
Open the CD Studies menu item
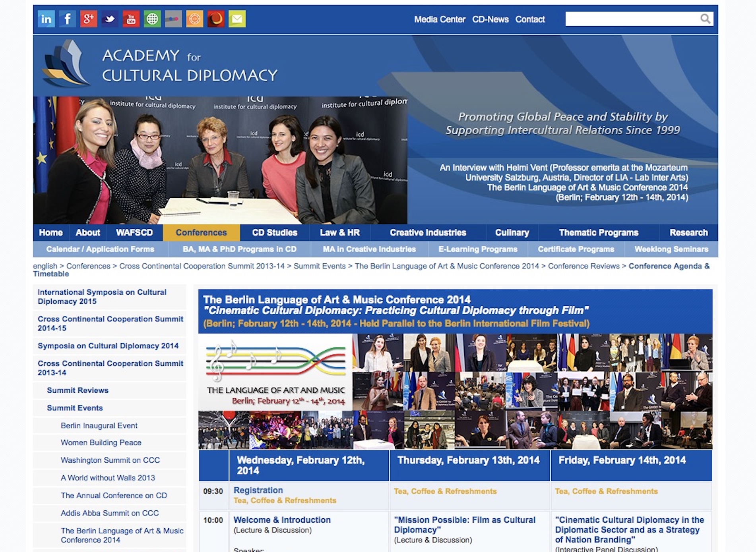(275, 233)
